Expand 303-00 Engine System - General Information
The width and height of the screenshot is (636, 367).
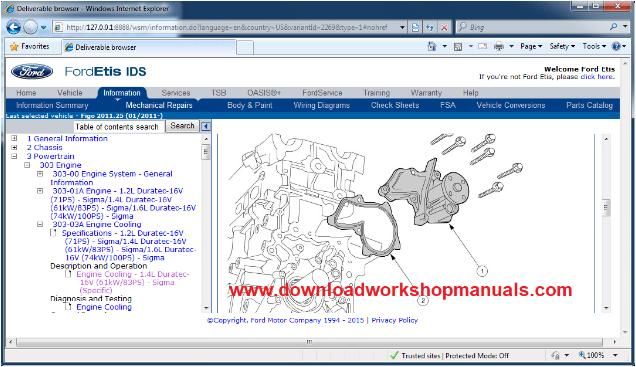(40, 174)
